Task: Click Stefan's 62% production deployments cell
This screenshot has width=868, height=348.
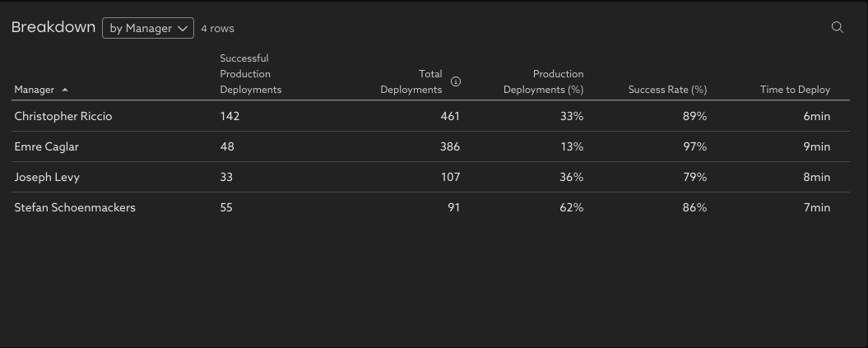Action: pos(571,207)
